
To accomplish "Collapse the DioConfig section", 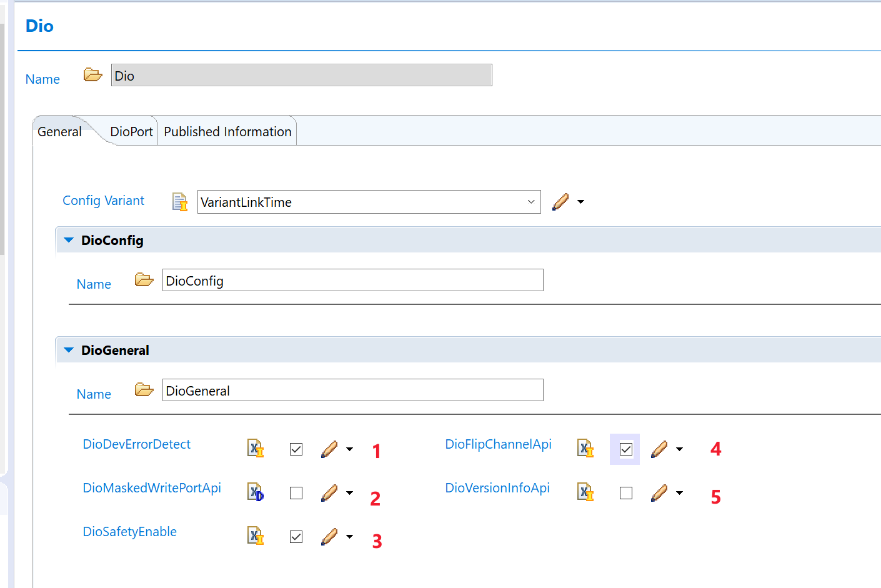I will pos(69,241).
